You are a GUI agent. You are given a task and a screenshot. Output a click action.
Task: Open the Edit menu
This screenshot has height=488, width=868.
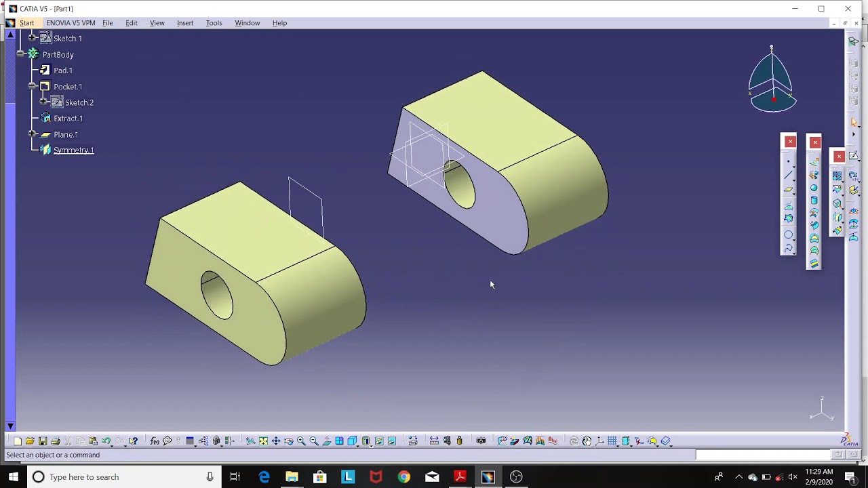coord(131,23)
